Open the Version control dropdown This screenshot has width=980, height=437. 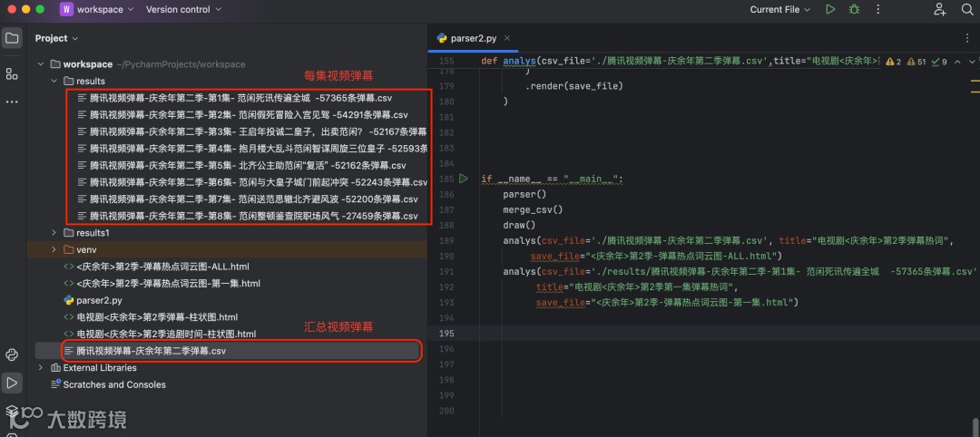coord(183,9)
